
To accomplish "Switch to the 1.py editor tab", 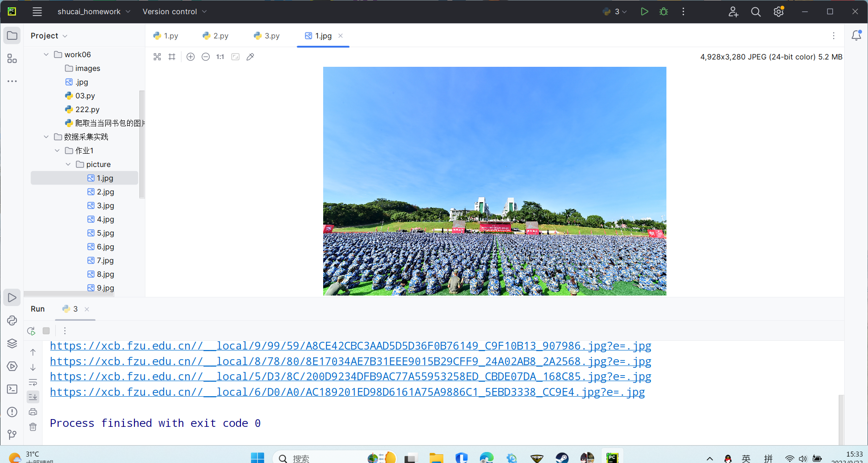I will tap(166, 36).
